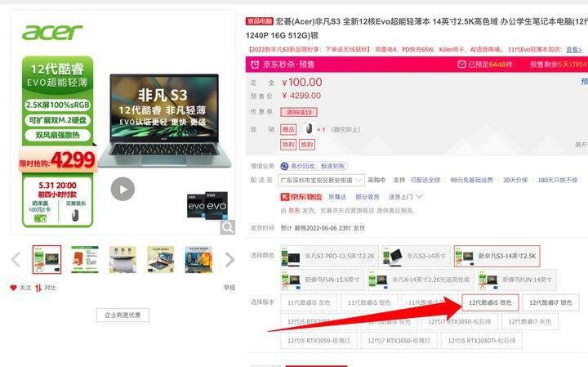Select version 12代i7 RTX3050-松石绿
This screenshot has width=588, height=367.
pyautogui.click(x=459, y=321)
